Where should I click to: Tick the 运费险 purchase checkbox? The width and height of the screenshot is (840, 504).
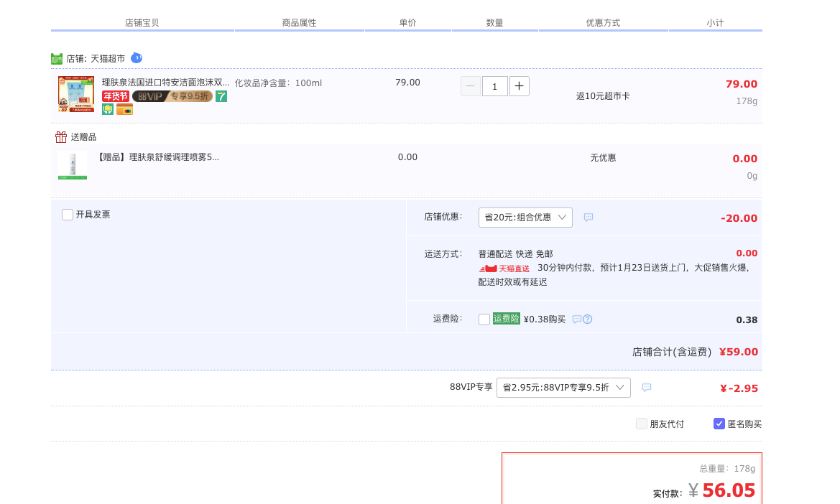[484, 319]
